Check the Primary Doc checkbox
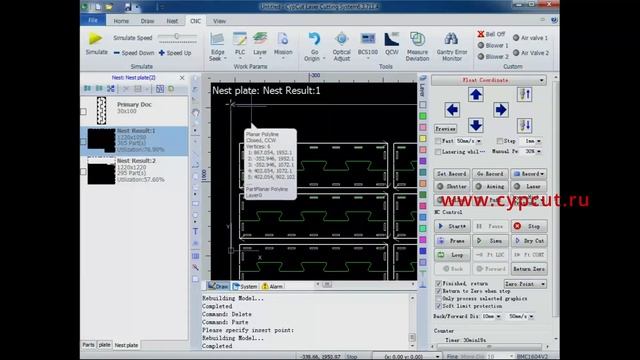The image size is (640, 360). pos(84,111)
